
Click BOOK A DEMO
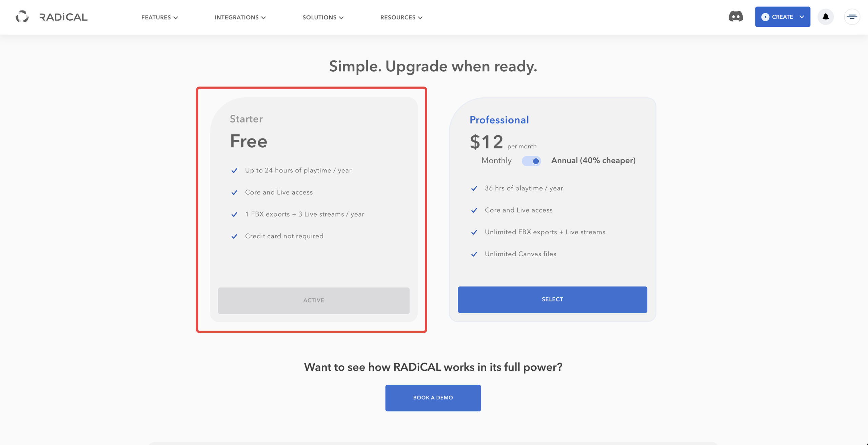pyautogui.click(x=433, y=397)
